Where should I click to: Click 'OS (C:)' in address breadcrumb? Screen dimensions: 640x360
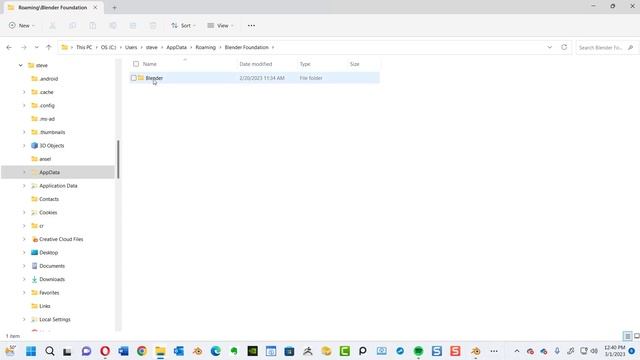[x=109, y=47]
